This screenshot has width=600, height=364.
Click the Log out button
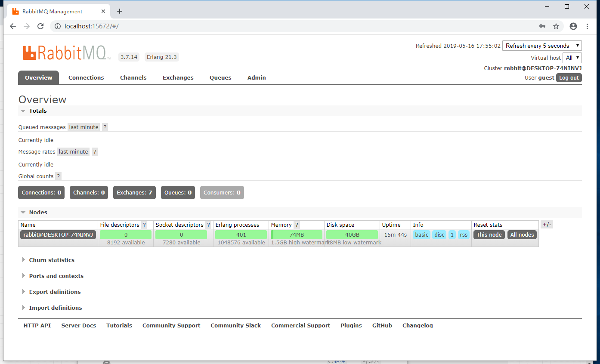point(569,77)
